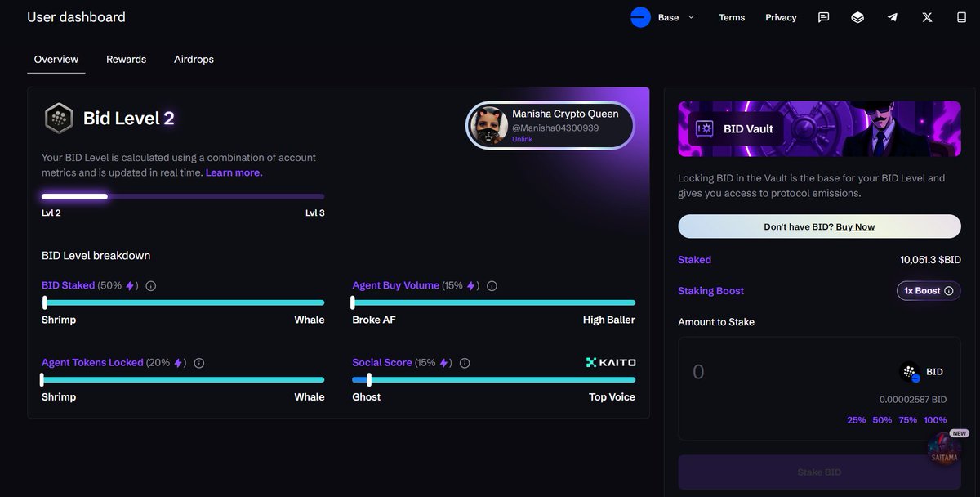Click the docs/stack icon in the top bar
The width and height of the screenshot is (980, 497).
[857, 16]
